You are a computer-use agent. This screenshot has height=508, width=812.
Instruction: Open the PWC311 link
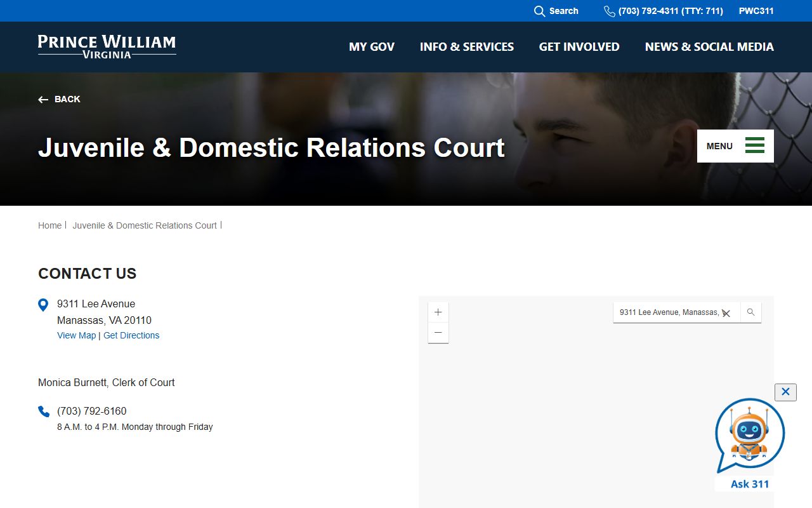point(756,11)
